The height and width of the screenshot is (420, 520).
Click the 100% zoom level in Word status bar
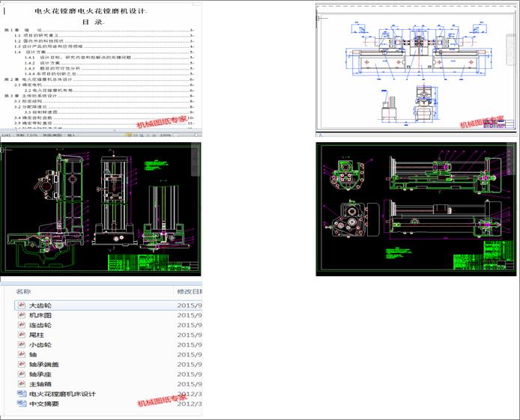[166, 136]
